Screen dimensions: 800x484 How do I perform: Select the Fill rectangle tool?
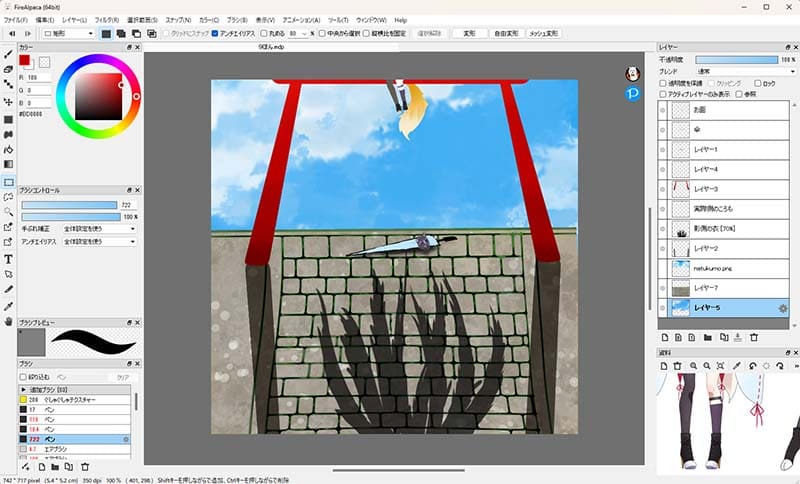pos(8,119)
